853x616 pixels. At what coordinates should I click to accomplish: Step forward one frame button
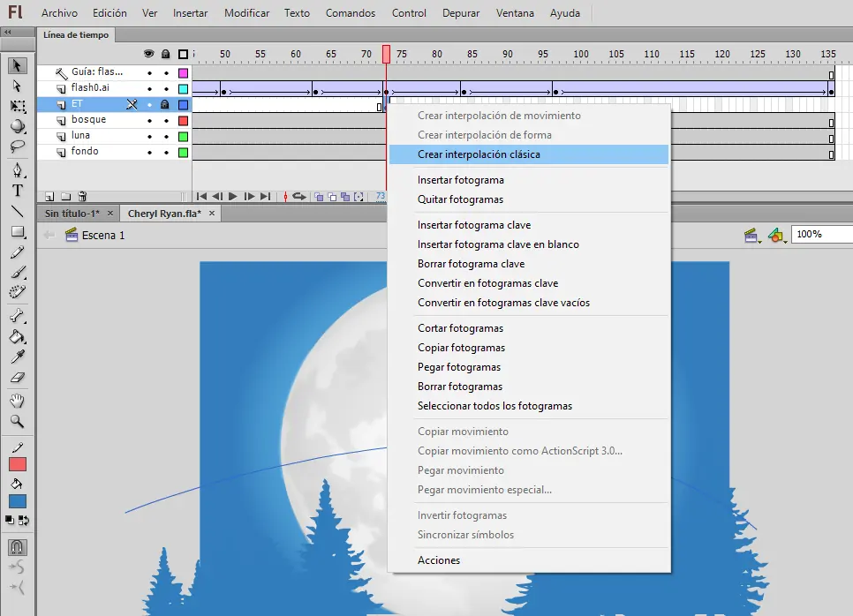(249, 196)
